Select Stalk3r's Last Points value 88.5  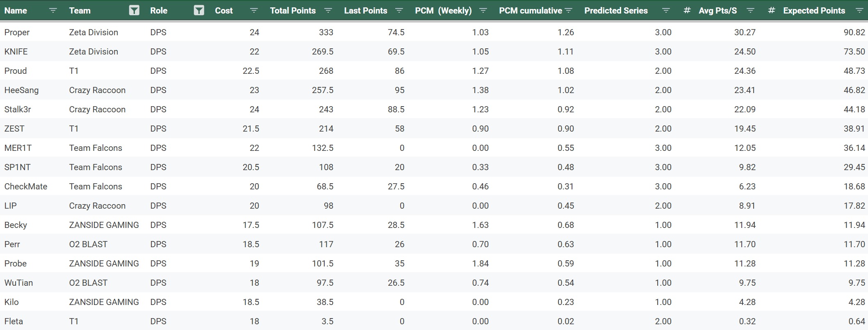coord(396,109)
